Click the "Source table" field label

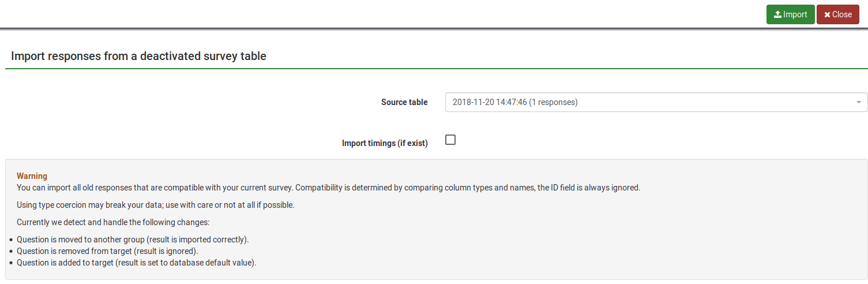tap(404, 102)
